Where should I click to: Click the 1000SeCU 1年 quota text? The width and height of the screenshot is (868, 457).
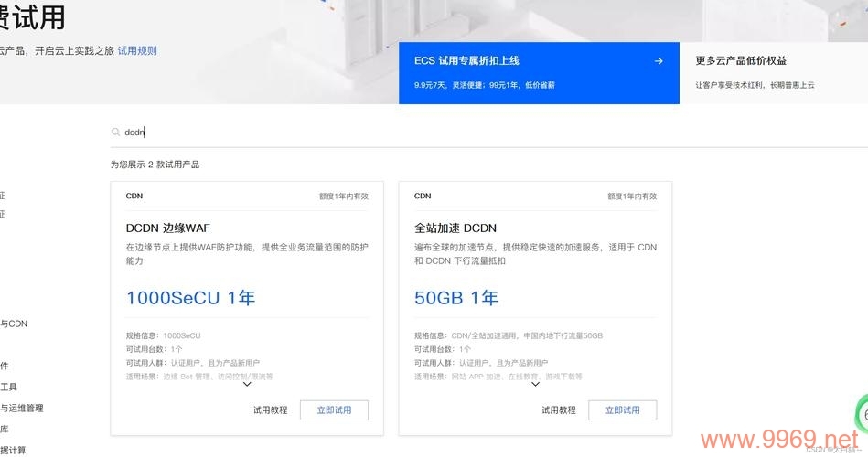point(191,298)
